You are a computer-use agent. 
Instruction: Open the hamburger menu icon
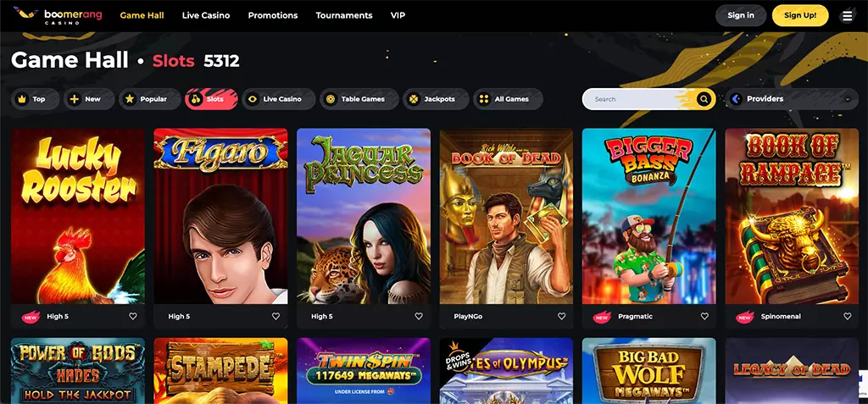[847, 16]
